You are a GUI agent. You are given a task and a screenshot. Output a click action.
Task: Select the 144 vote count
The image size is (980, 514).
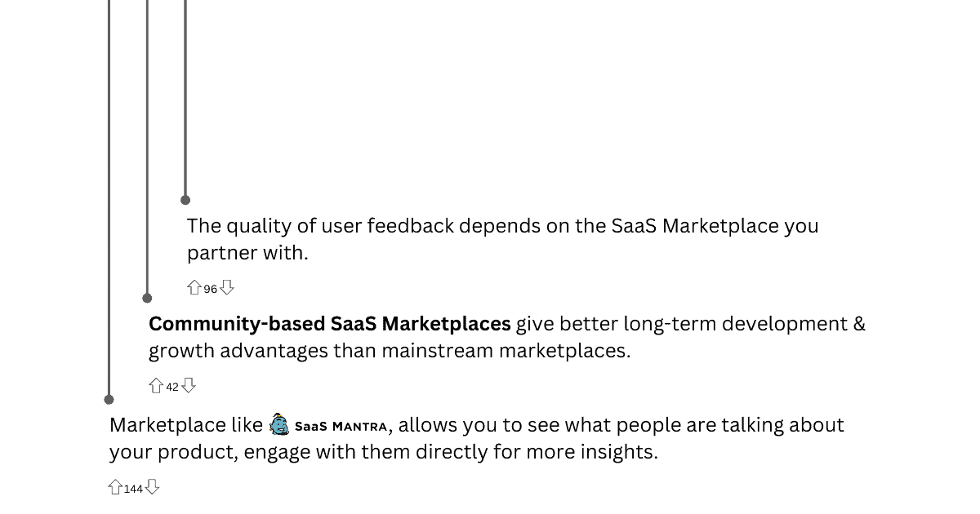133,489
